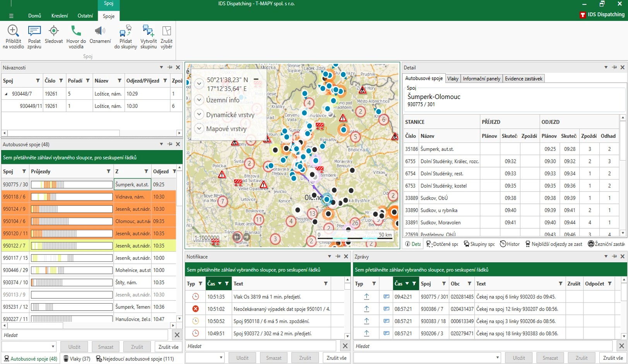This screenshot has height=364, width=628.
Task: Open the map scale 1:1000000 dropdown
Action: tap(226, 238)
